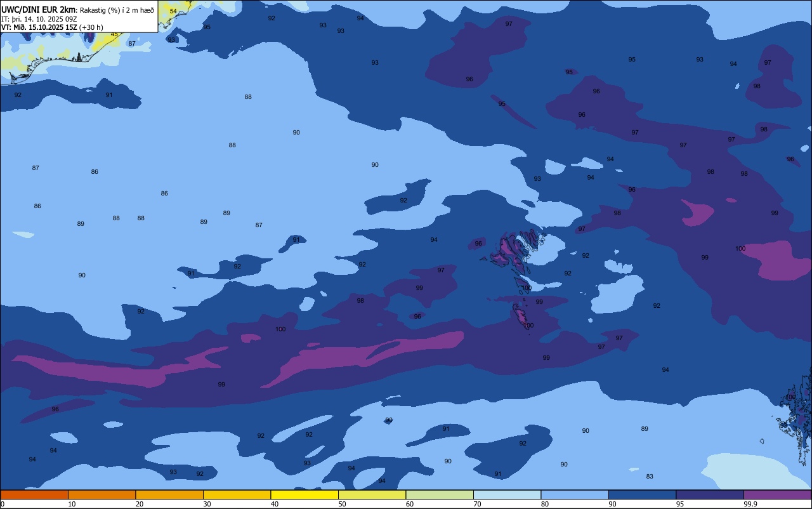
Task: Click the 10–20 orange legend swatch
Action: (x=101, y=494)
